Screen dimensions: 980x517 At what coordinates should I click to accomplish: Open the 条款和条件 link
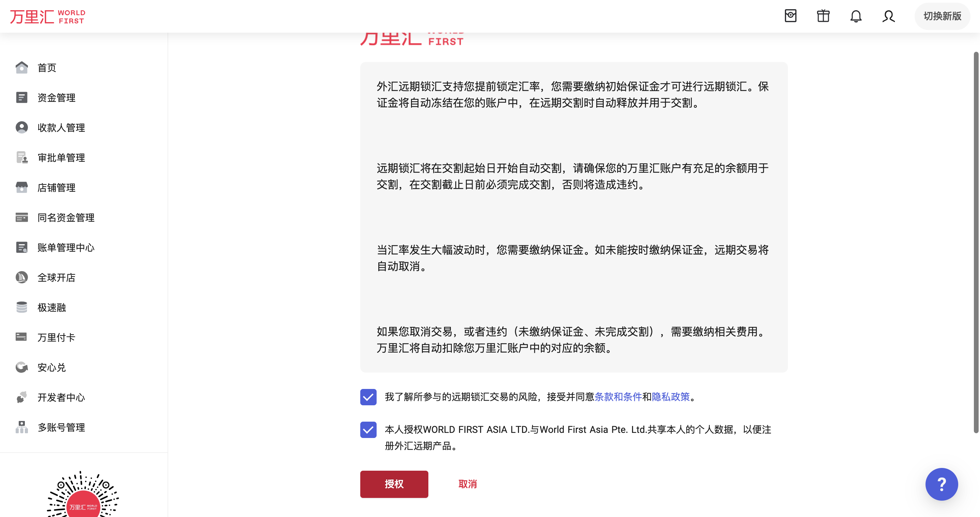pos(618,397)
